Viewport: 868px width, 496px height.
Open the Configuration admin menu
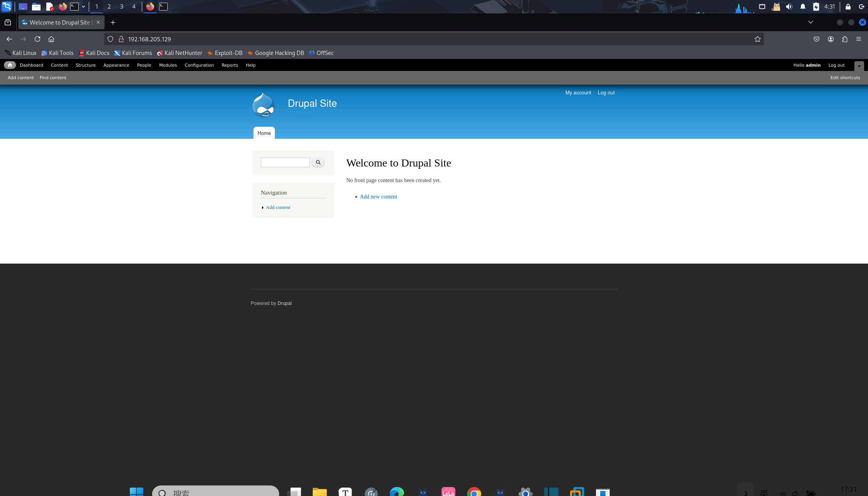click(199, 65)
